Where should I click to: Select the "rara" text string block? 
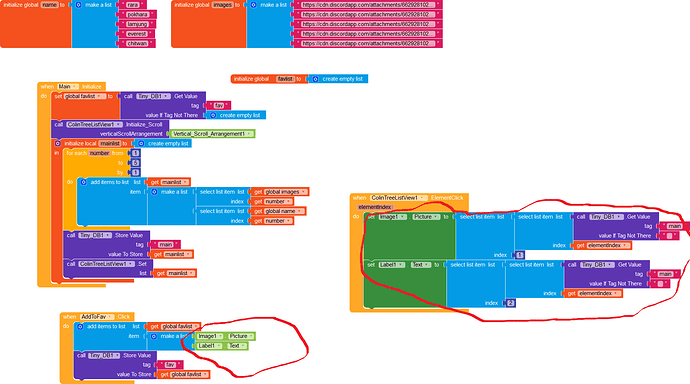(x=132, y=5)
